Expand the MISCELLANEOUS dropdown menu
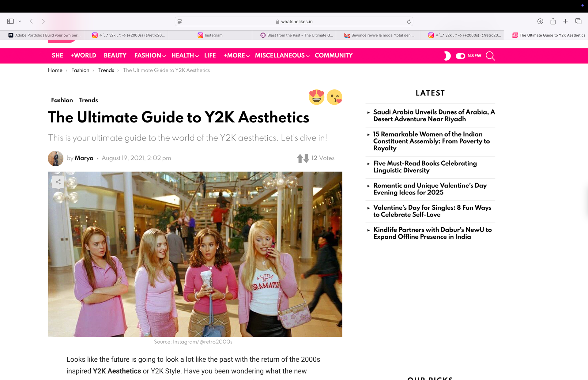The height and width of the screenshot is (380, 588). pos(282,55)
